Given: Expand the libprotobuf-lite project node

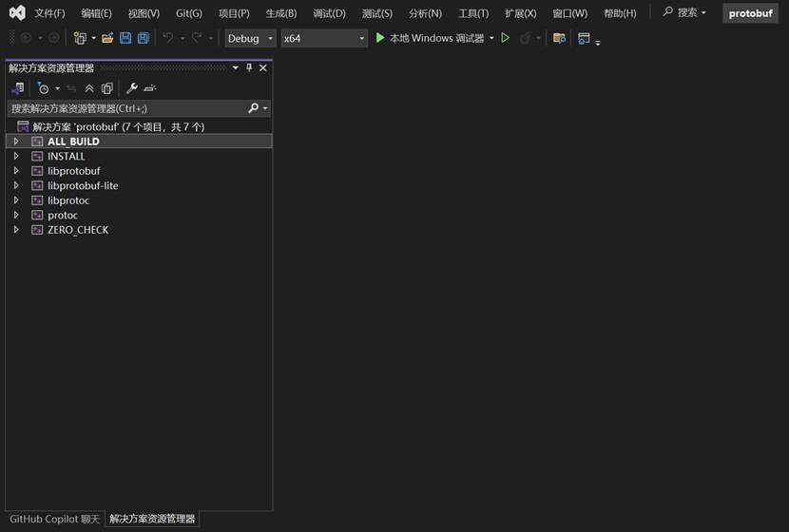Looking at the screenshot, I should (16, 185).
